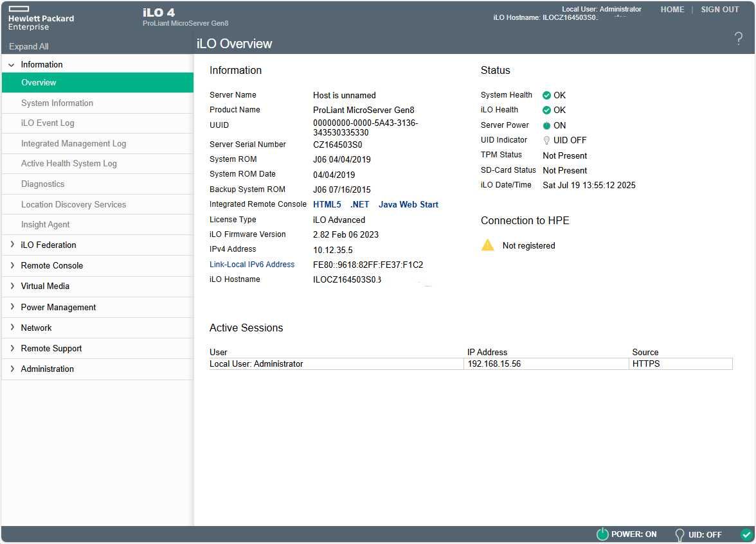Screen dimensions: 756x544
Task: Click the 'J06 07/16/2015' Backup ROM value
Action: (342, 190)
